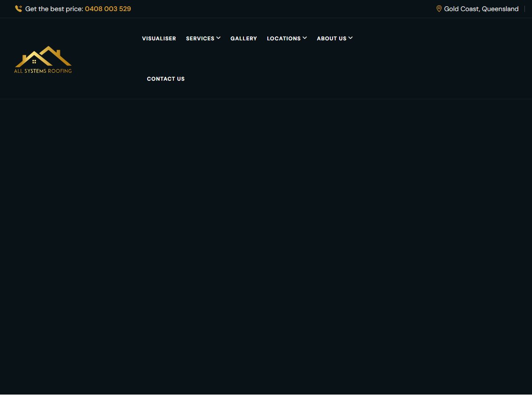Open the Visualiser page

159,39
